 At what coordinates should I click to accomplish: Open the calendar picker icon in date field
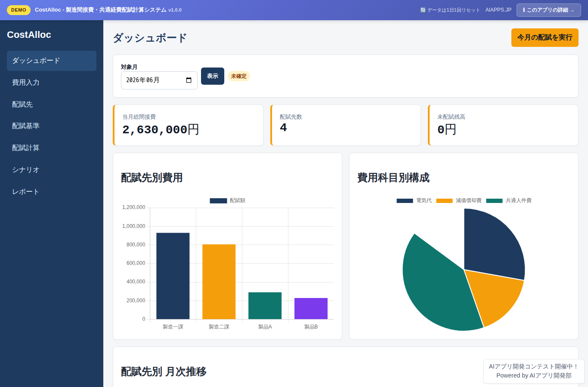189,80
